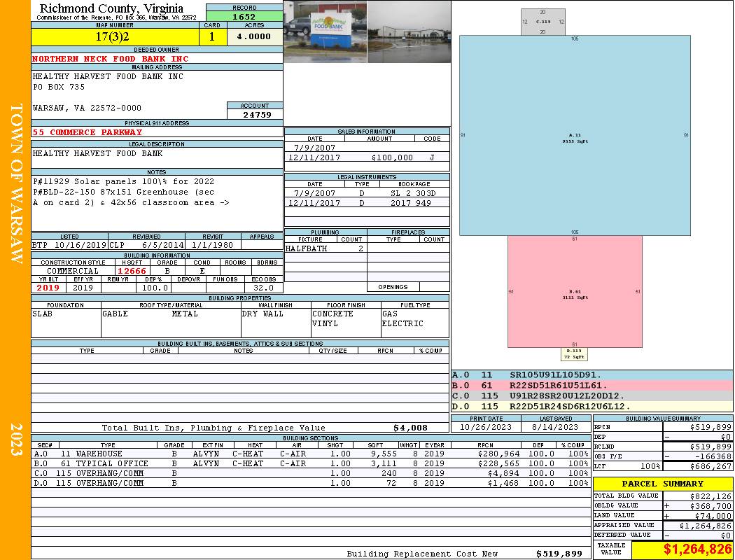
Task: Click the revisit date 1/1/1980
Action: pos(213,244)
